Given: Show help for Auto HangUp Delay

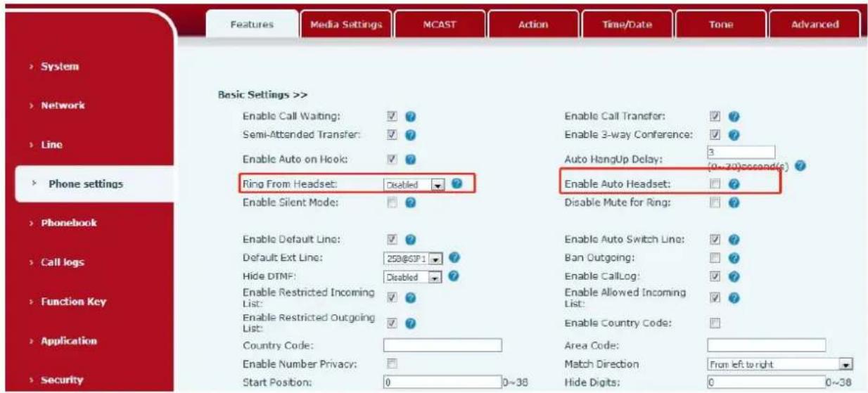Looking at the screenshot, I should coord(801,167).
